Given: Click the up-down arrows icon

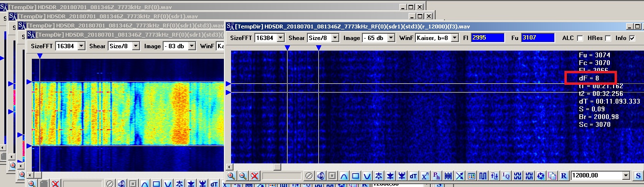Looking at the screenshot, I should [494, 175].
